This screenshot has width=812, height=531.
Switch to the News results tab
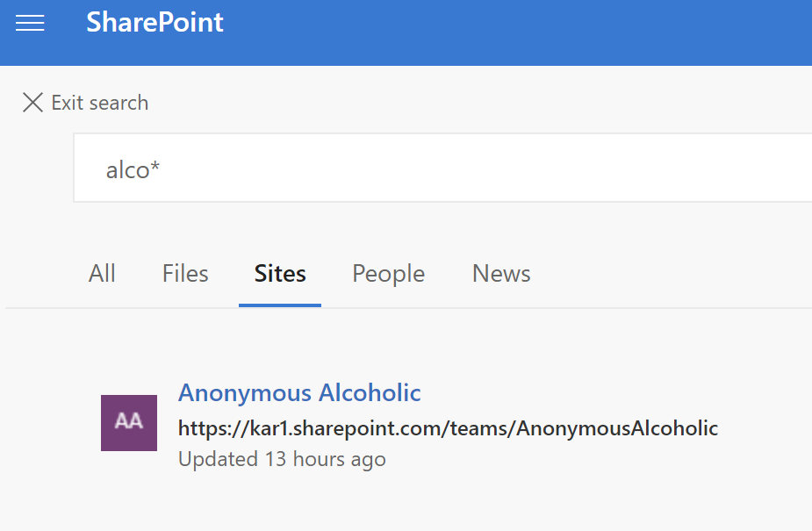point(501,273)
